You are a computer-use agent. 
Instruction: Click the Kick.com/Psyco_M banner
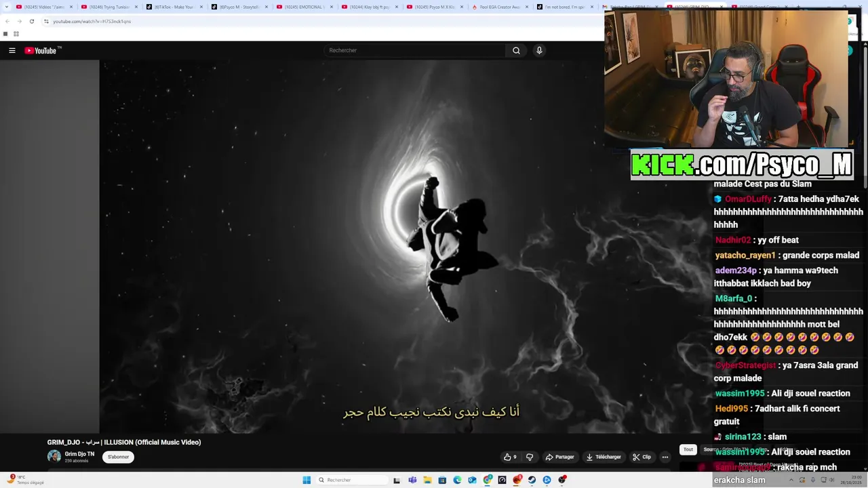[x=741, y=165]
